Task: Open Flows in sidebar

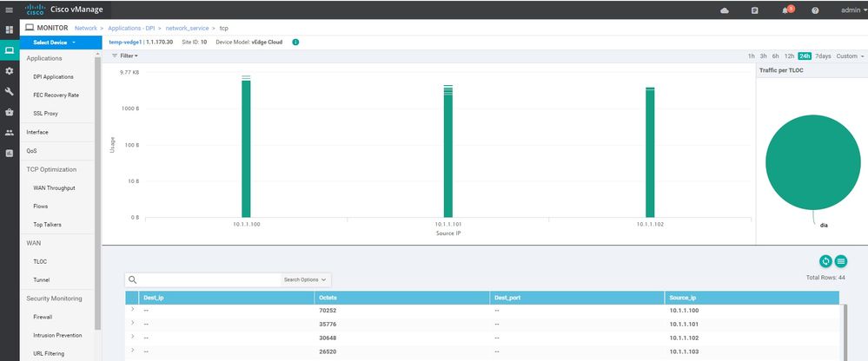Action: click(x=41, y=207)
